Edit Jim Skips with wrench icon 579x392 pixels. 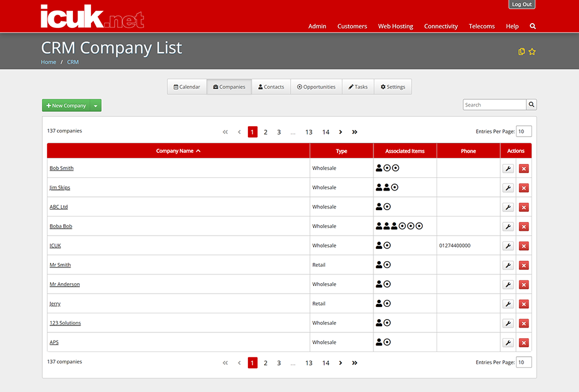point(508,188)
